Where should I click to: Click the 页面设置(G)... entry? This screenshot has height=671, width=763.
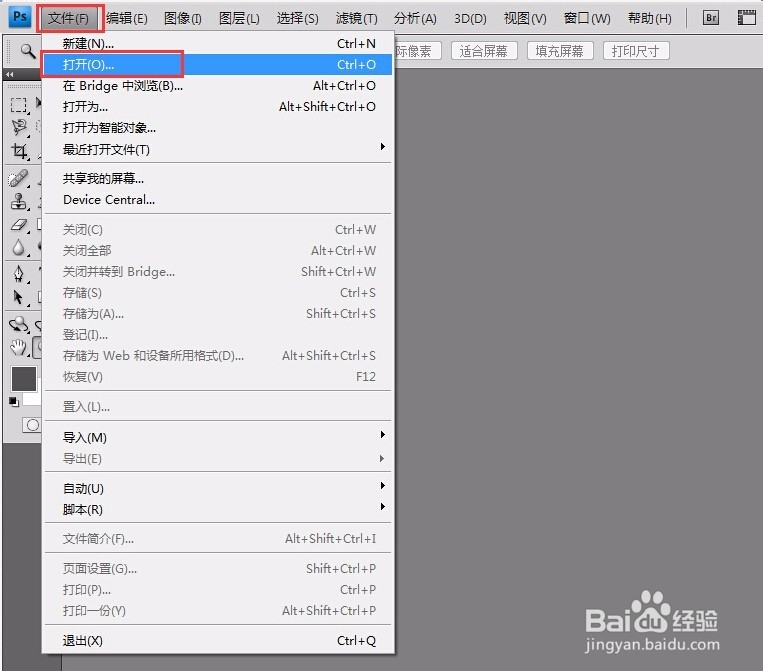click(218, 568)
